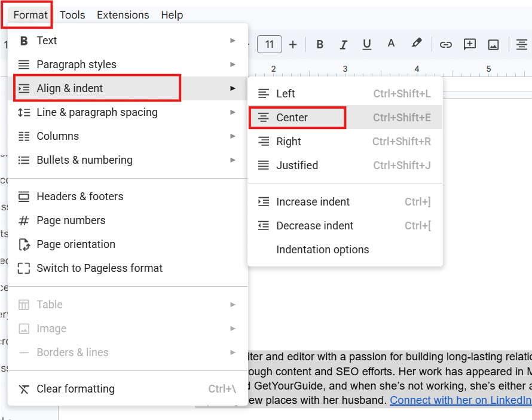Choose Justified alignment

pyautogui.click(x=345, y=165)
